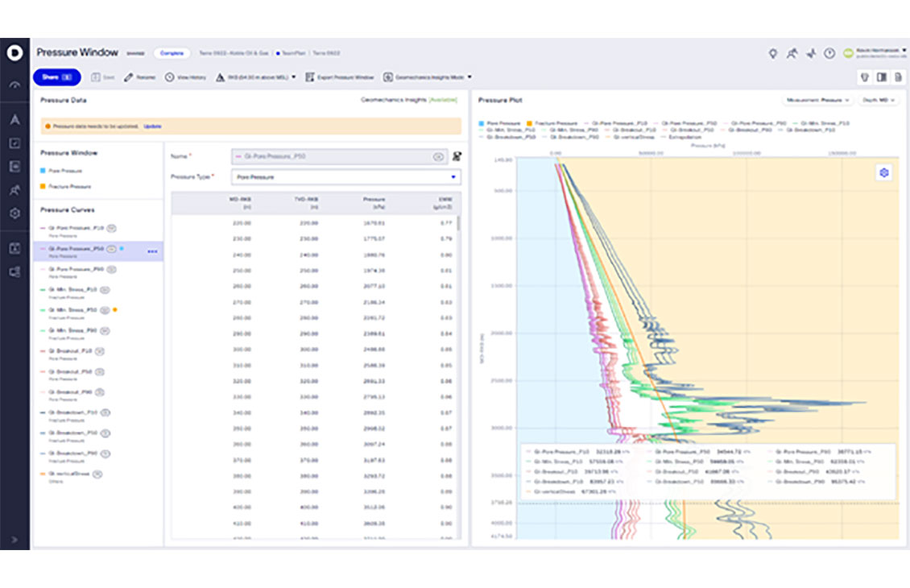Viewport: 910px width, 588px height.
Task: Click the dashboard gauge icon in sidebar
Action: (x=14, y=85)
